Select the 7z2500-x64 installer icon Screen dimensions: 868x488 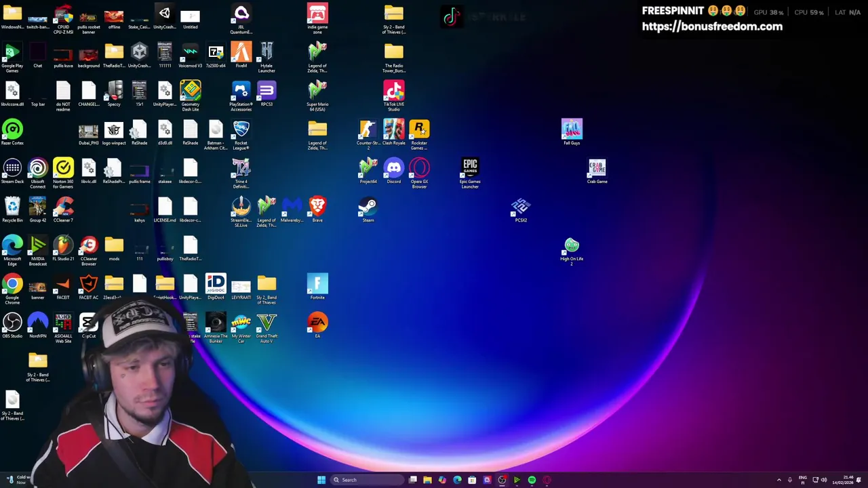[x=216, y=56]
